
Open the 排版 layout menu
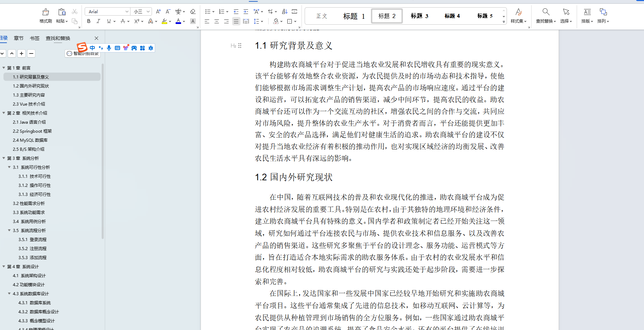coord(587,16)
